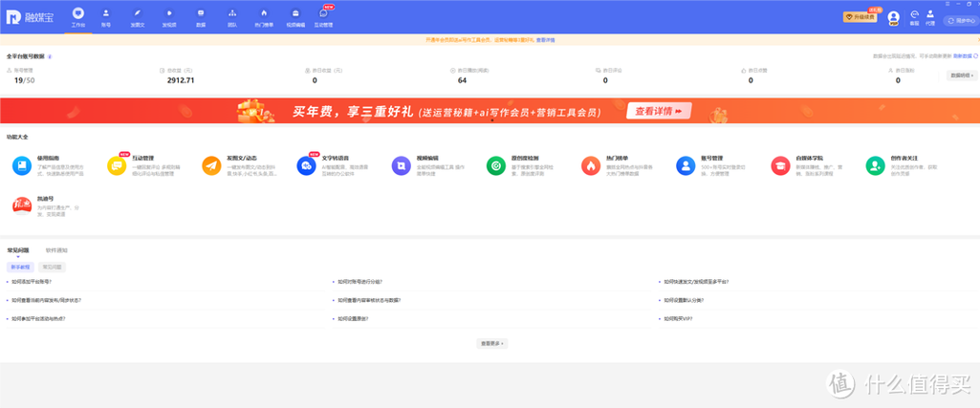Viewport: 980px width, 408px height.
Task: Open the 自媒体学院 graduation cap icon
Action: point(780,165)
